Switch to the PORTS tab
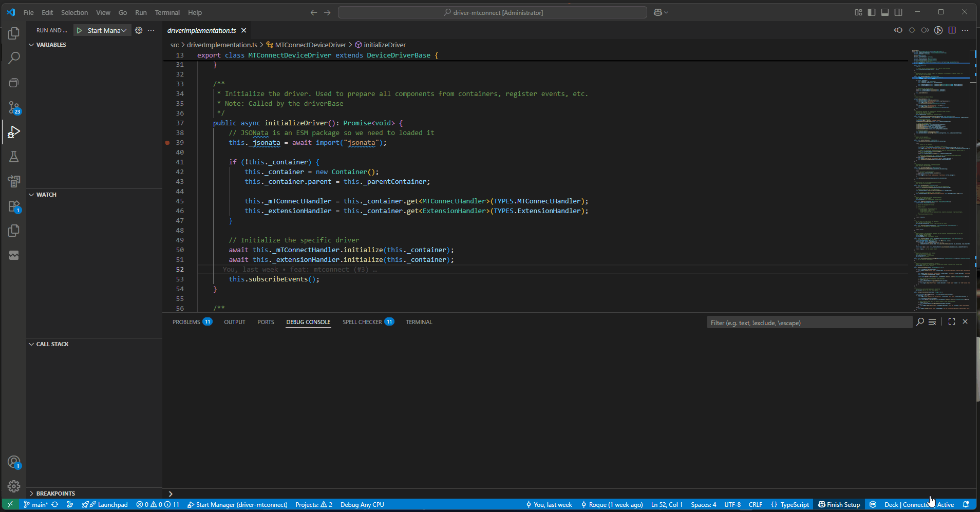The width and height of the screenshot is (980, 512). tap(266, 322)
